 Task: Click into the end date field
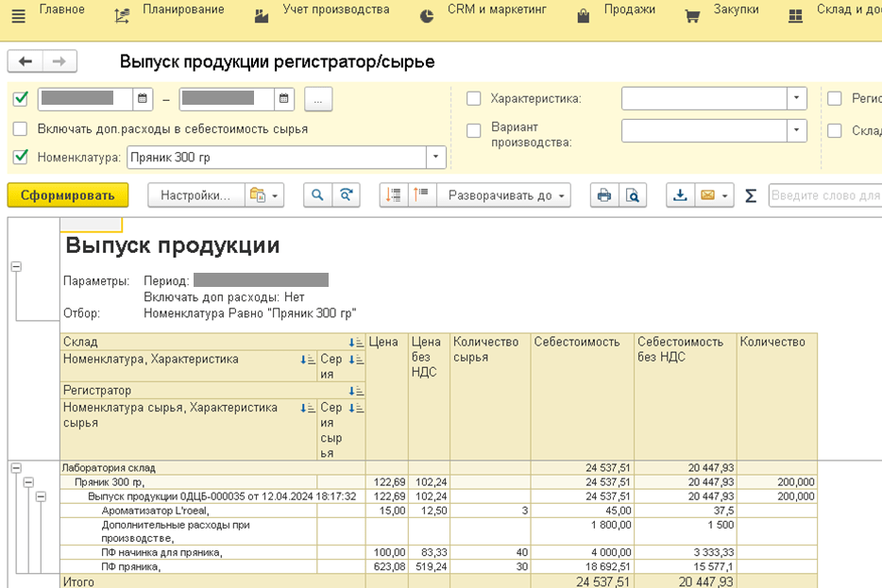pyautogui.click(x=228, y=99)
